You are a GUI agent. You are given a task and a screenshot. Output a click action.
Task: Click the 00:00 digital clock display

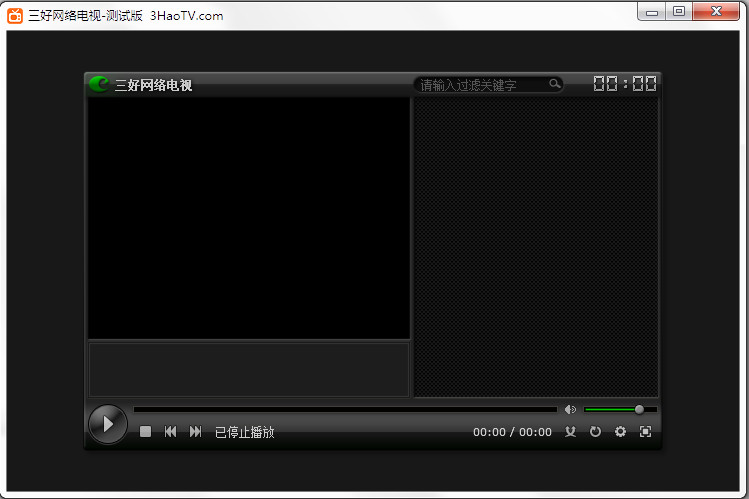coord(625,84)
